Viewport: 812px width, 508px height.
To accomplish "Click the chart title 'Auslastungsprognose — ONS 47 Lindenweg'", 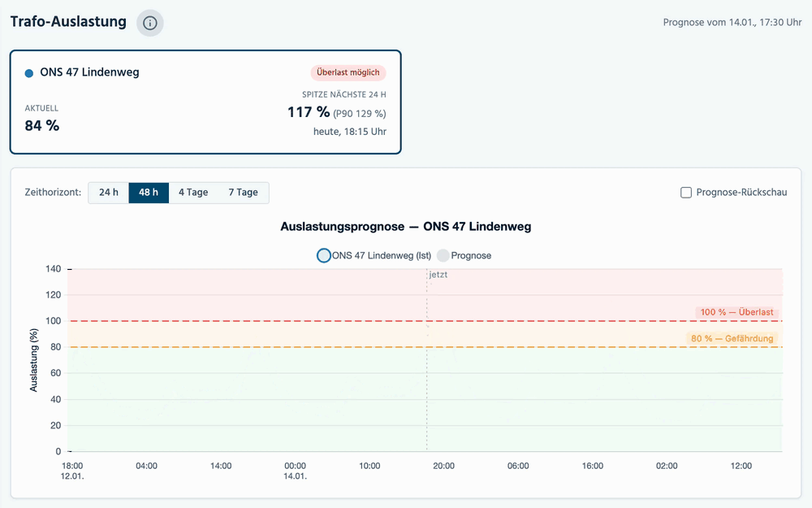I will pyautogui.click(x=406, y=227).
